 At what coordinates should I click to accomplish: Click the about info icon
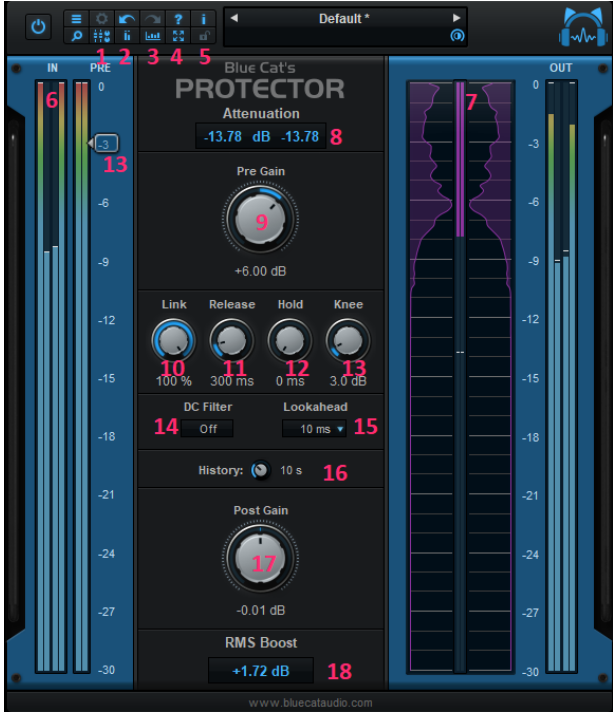(203, 19)
